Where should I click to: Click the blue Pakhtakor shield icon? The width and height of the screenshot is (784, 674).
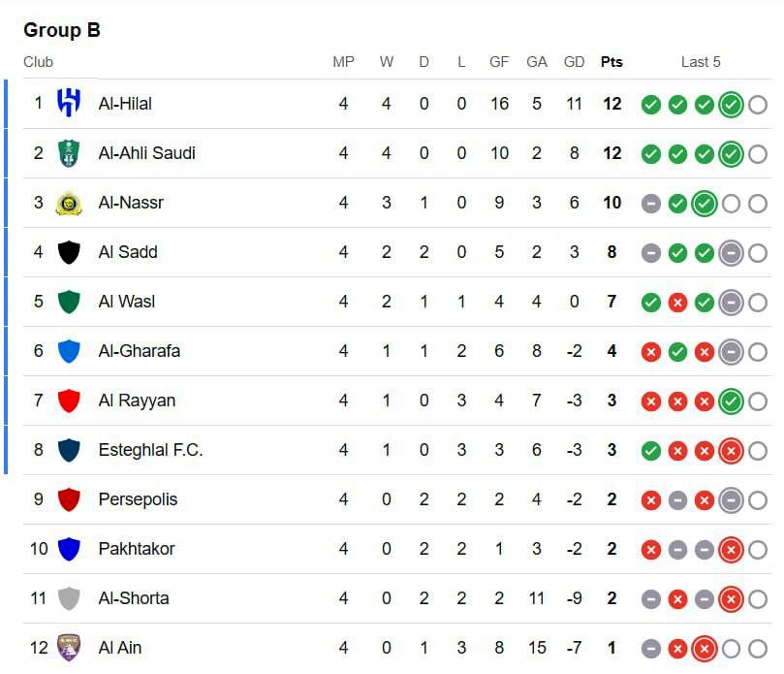point(69,549)
